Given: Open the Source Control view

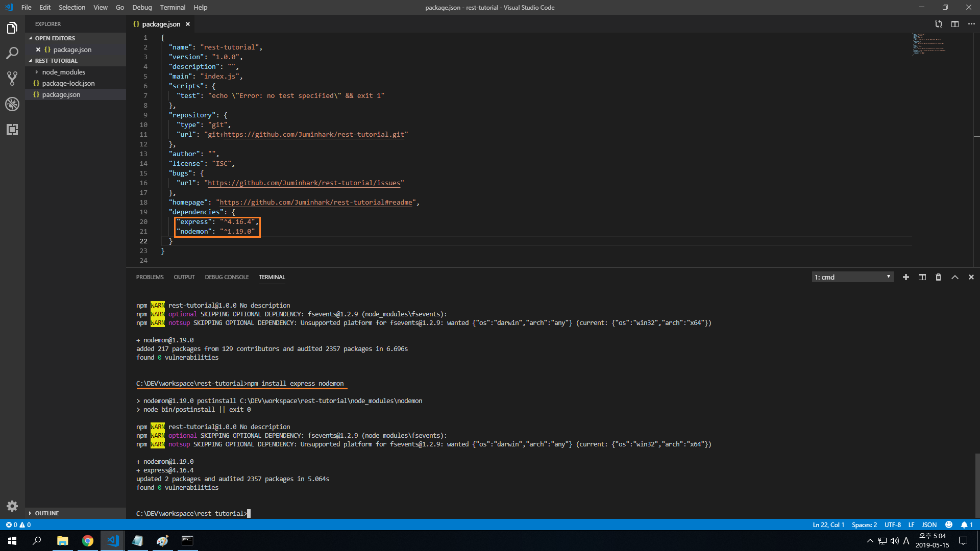Looking at the screenshot, I should tap(12, 79).
